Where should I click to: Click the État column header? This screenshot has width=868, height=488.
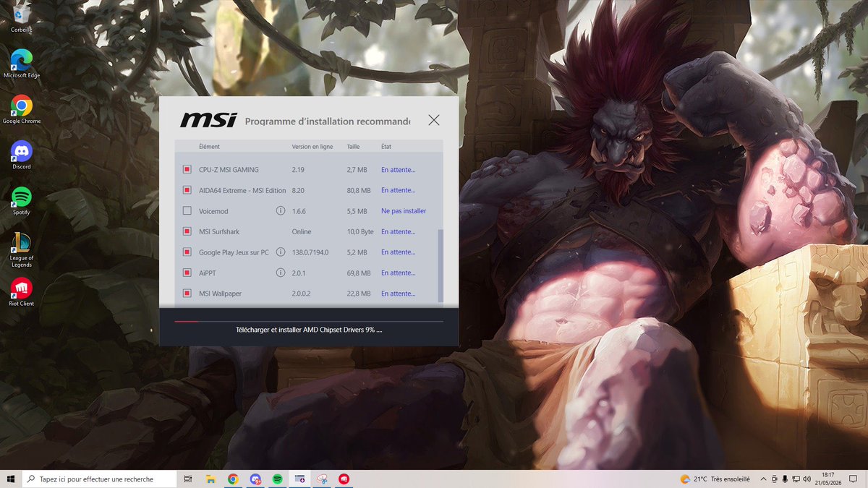[386, 147]
